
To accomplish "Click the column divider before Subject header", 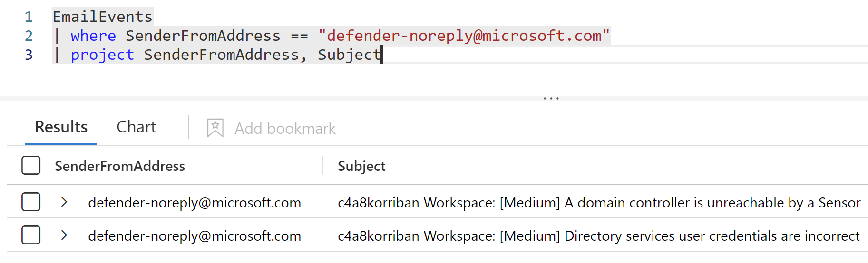I will (x=323, y=166).
